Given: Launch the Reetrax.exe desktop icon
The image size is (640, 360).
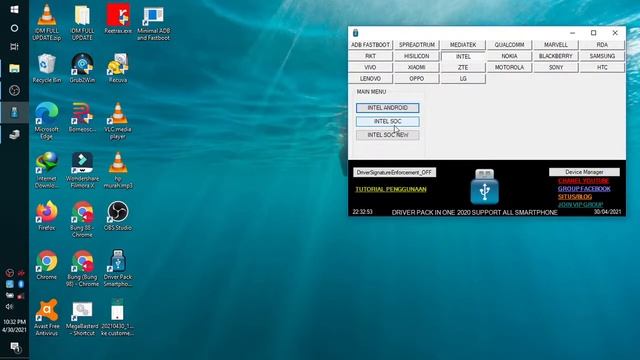Looking at the screenshot, I should pos(118,18).
